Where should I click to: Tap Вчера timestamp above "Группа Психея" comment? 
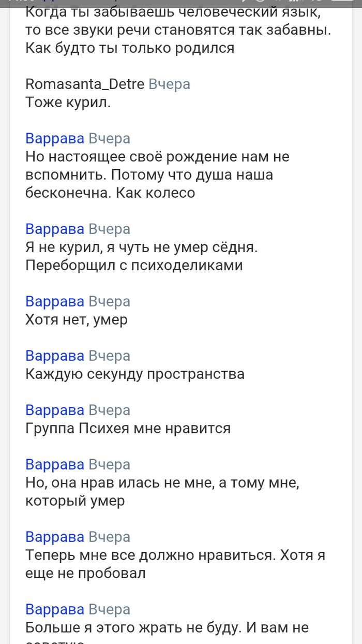(x=109, y=410)
